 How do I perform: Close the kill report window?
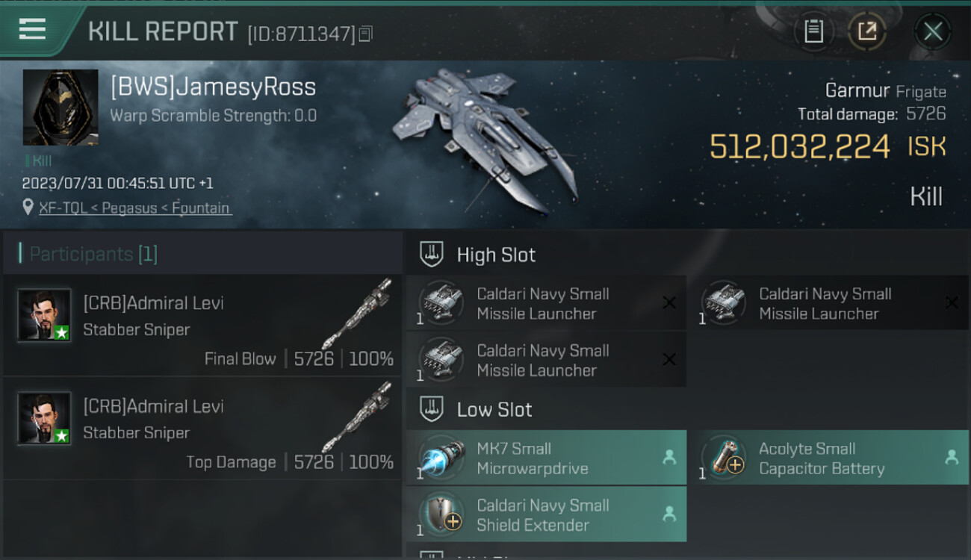click(x=933, y=31)
